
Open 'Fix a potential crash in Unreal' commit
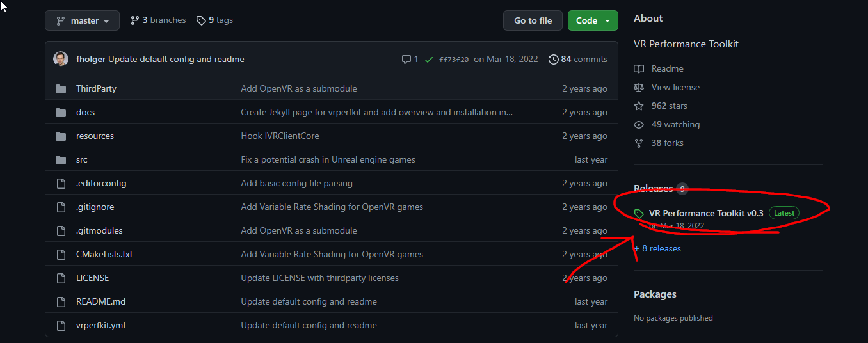(x=328, y=159)
